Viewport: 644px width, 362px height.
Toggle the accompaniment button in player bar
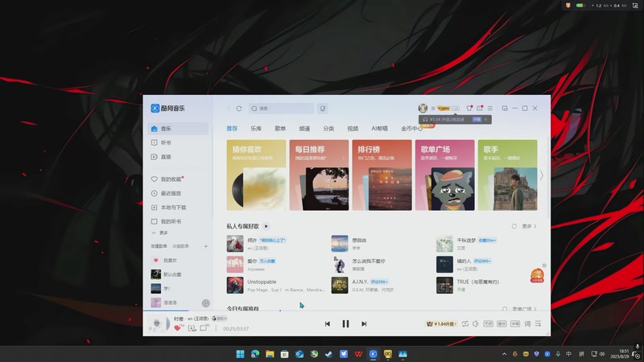[x=515, y=324]
